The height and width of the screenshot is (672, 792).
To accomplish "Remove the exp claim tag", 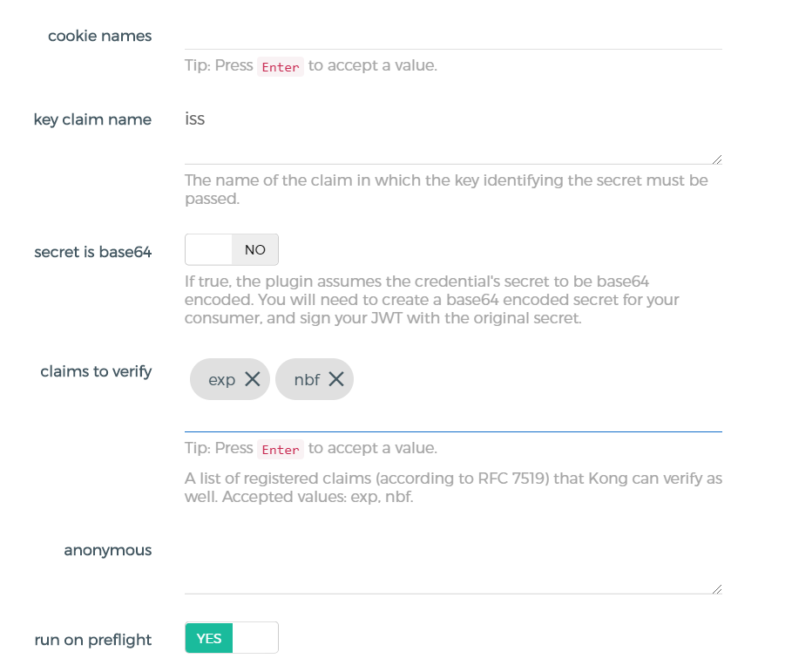I will 253,378.
